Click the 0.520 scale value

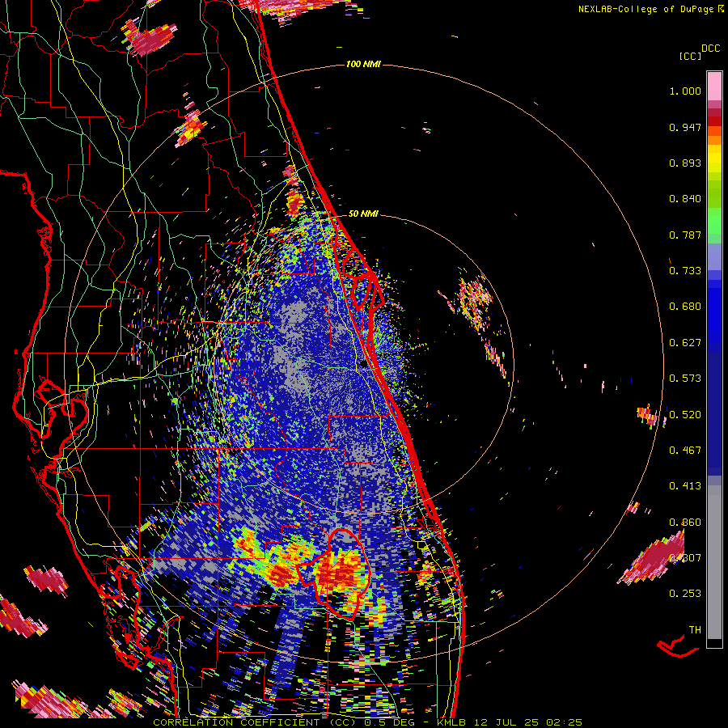(685, 415)
